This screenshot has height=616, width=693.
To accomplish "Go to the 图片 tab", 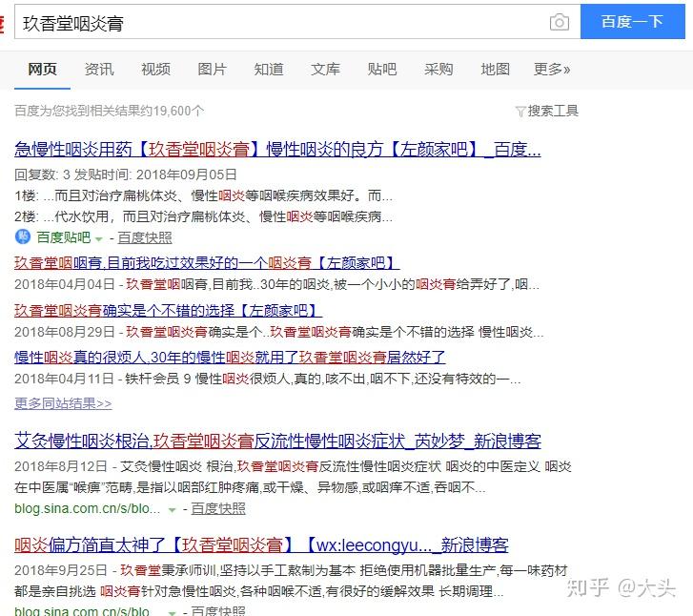I will pos(213,70).
